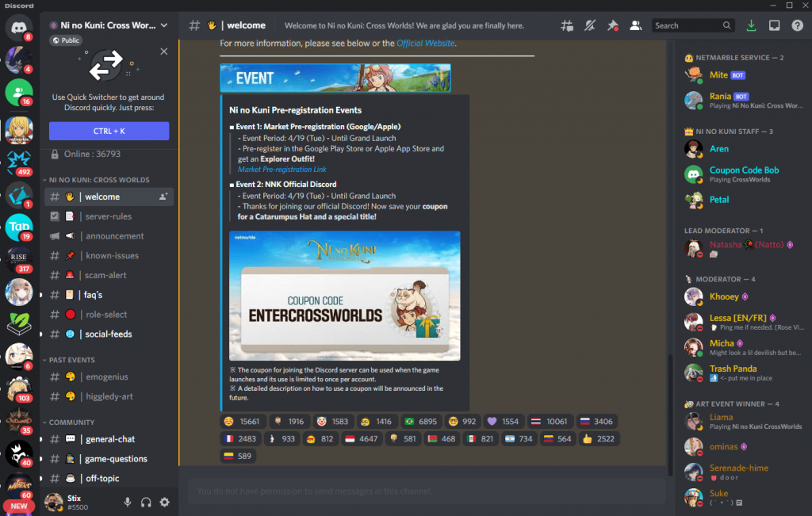Open the Official Website link
This screenshot has height=516, width=812.
(x=425, y=44)
